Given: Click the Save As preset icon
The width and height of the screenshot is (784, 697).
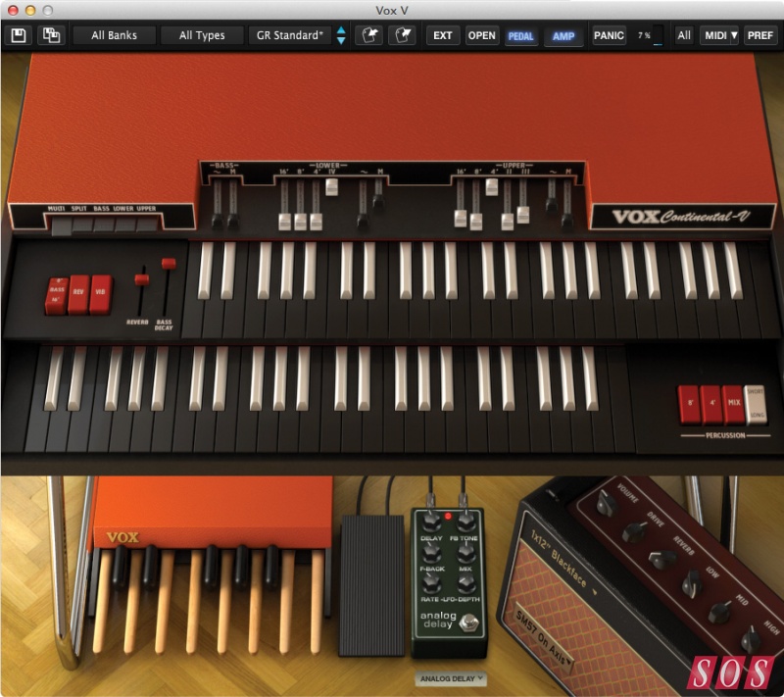Looking at the screenshot, I should (x=49, y=36).
